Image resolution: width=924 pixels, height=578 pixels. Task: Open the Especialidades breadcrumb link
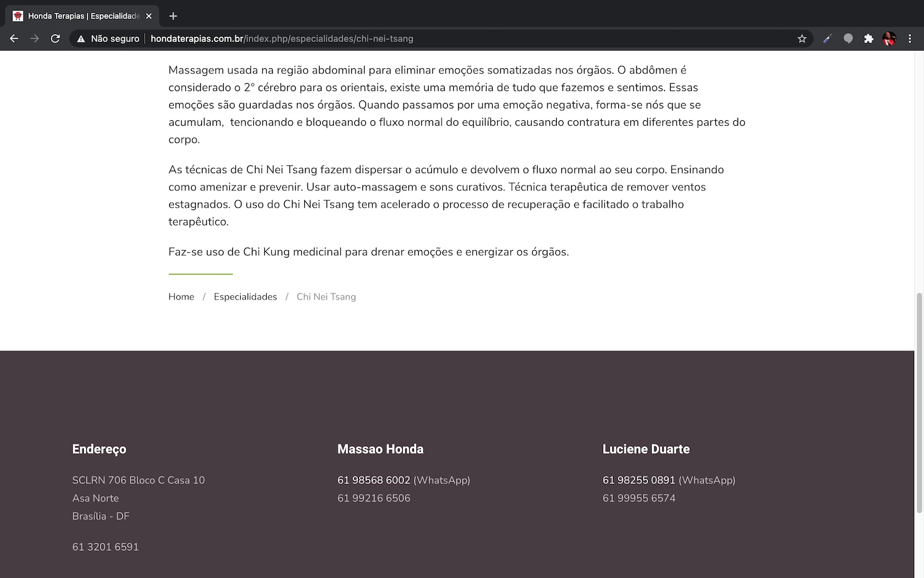pyautogui.click(x=245, y=297)
